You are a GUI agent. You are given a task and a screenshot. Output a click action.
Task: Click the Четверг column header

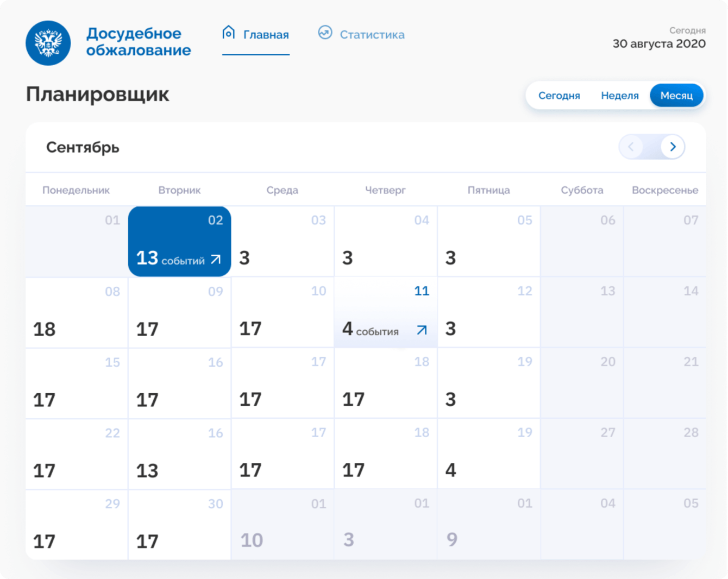click(x=385, y=190)
